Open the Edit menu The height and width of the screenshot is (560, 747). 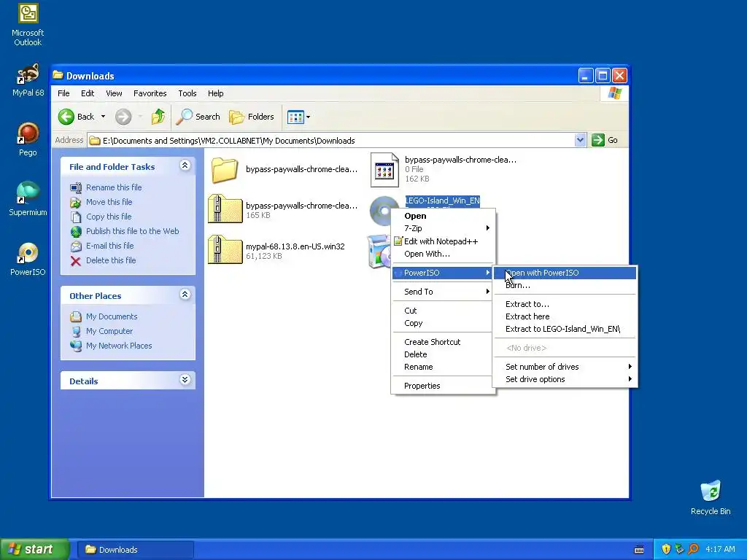pos(88,93)
